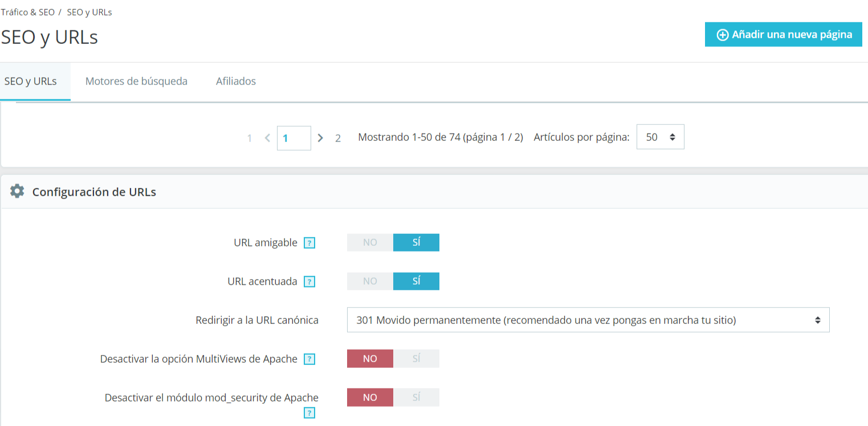Enable SÍ for Desactivar mod_security de Apache
The height and width of the screenshot is (426, 868).
pyautogui.click(x=416, y=397)
